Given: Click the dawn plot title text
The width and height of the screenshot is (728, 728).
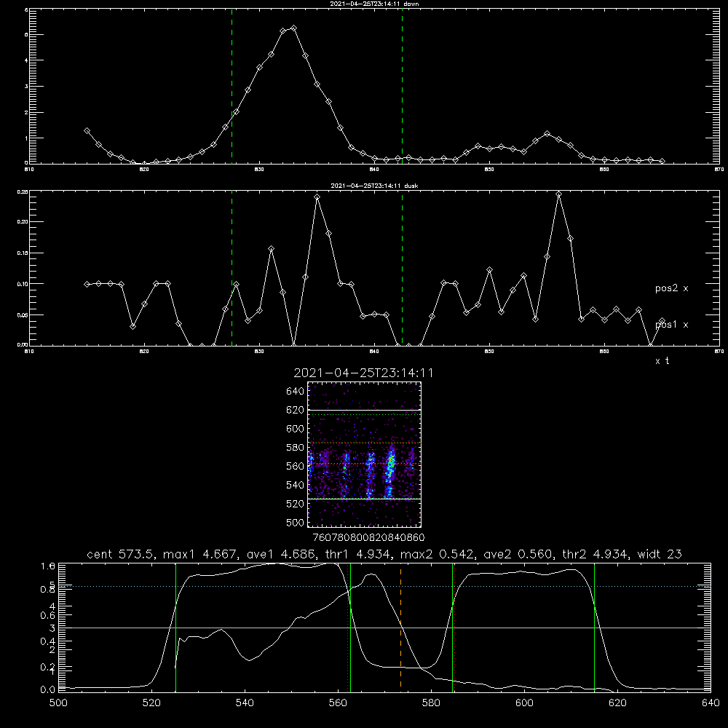Looking at the screenshot, I should tap(374, 4).
